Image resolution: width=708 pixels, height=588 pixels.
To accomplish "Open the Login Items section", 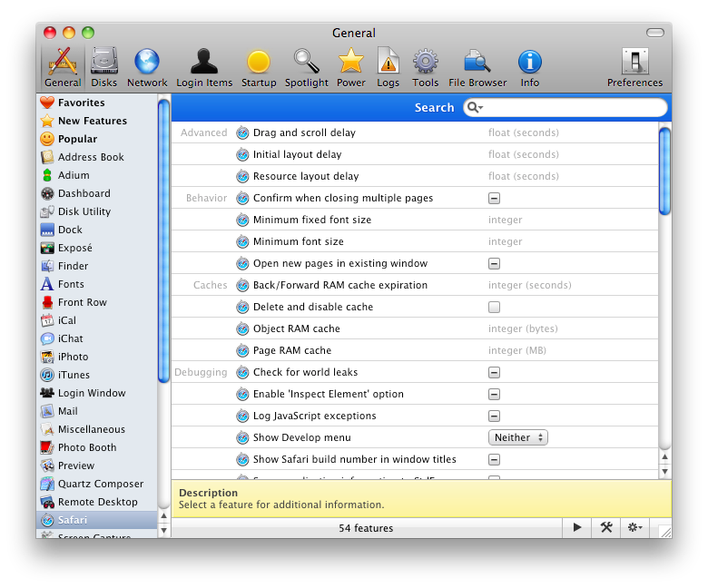I will tap(204, 68).
